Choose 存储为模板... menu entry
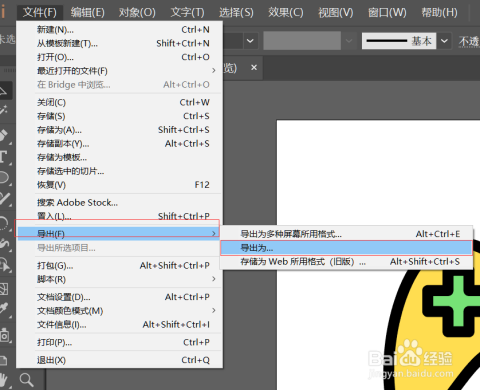Image resolution: width=480 pixels, height=390 pixels. click(119, 157)
